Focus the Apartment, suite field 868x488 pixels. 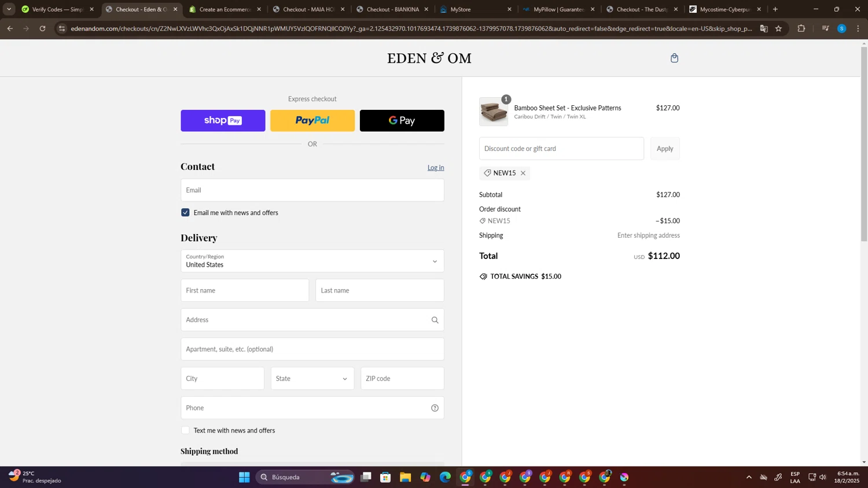312,349
